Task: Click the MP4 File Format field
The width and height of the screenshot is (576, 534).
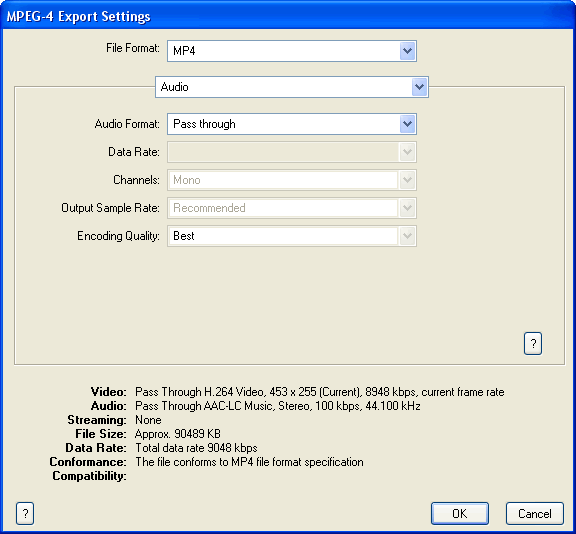Action: (x=292, y=51)
